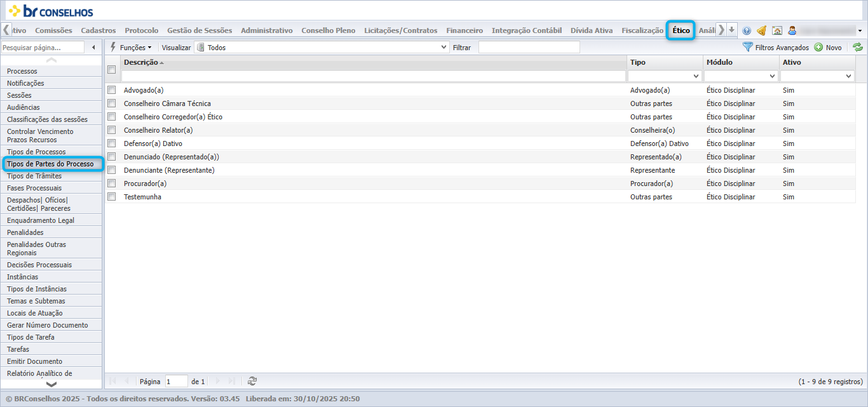Open Filtros Avançados funnel filter

coord(776,48)
